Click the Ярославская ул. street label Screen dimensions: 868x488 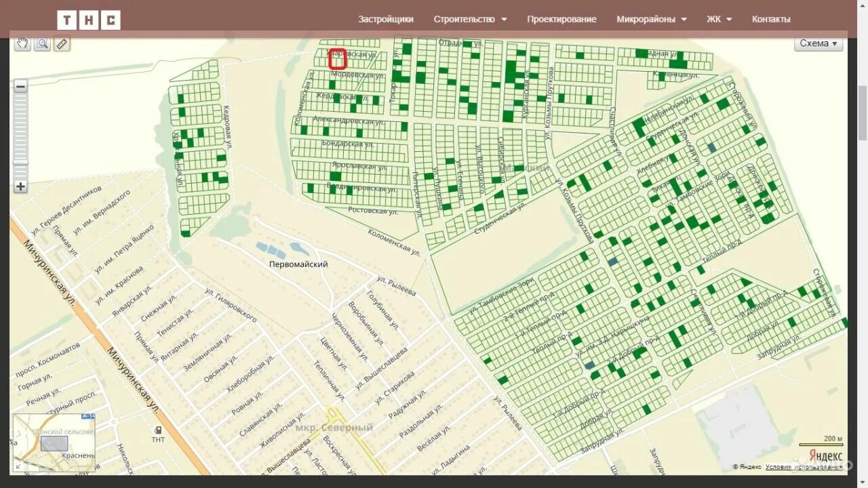(x=360, y=165)
